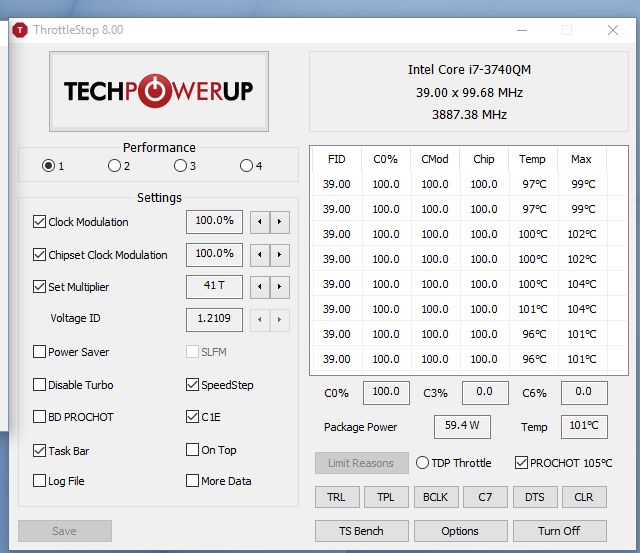Click the 3887.38 MHz frequency text
Image resolution: width=640 pixels, height=553 pixels.
click(469, 115)
